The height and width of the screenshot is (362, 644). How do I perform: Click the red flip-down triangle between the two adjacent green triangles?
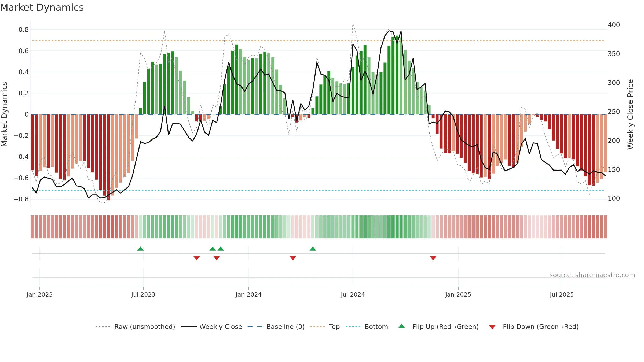217,258
